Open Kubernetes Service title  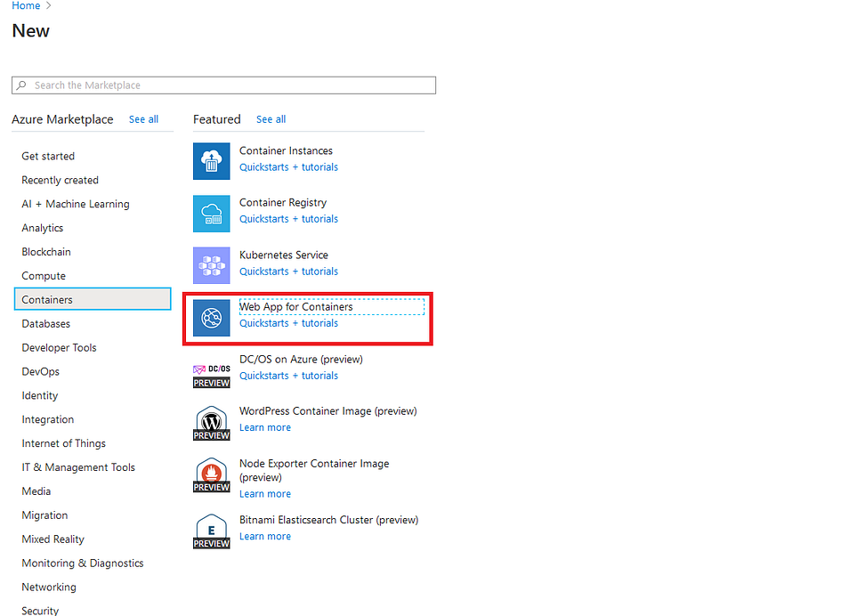pos(284,255)
